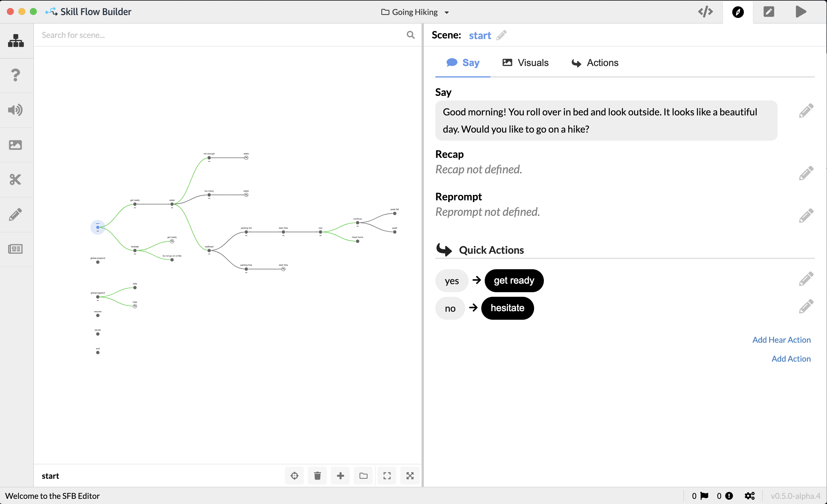Delete selected scene with trash icon
The height and width of the screenshot is (504, 827).
pos(317,476)
